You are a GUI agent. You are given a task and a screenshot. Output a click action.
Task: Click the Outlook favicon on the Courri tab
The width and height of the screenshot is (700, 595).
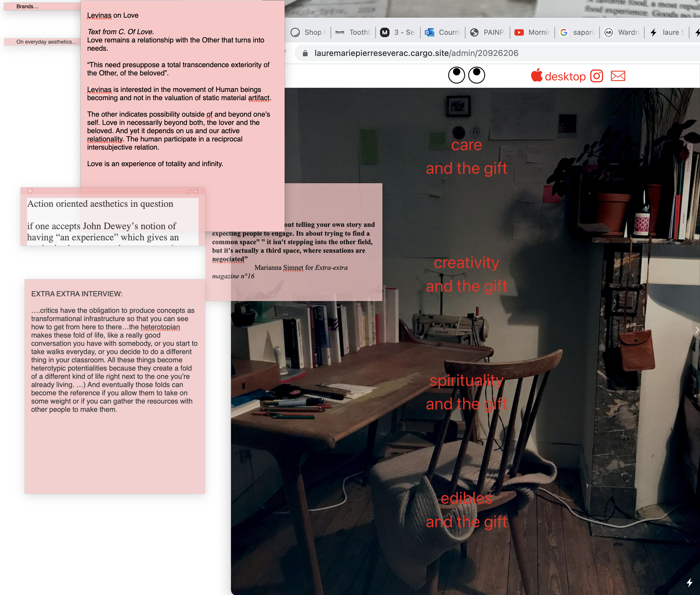point(429,32)
